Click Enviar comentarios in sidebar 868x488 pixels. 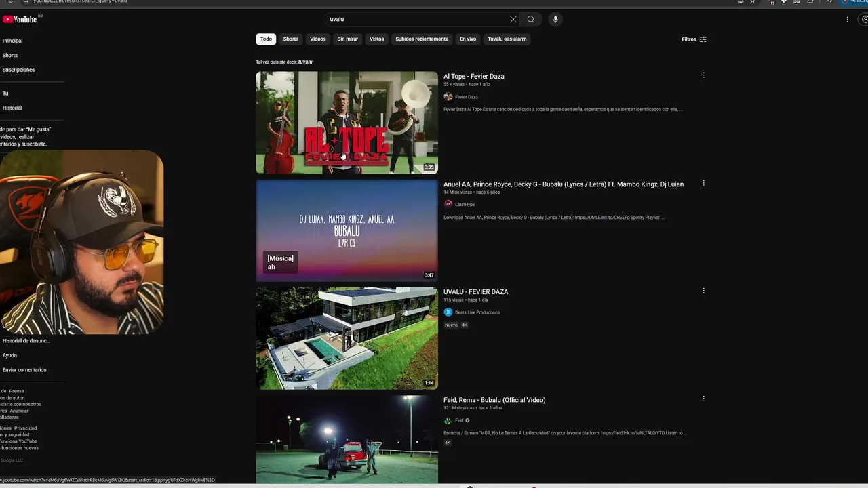point(24,370)
